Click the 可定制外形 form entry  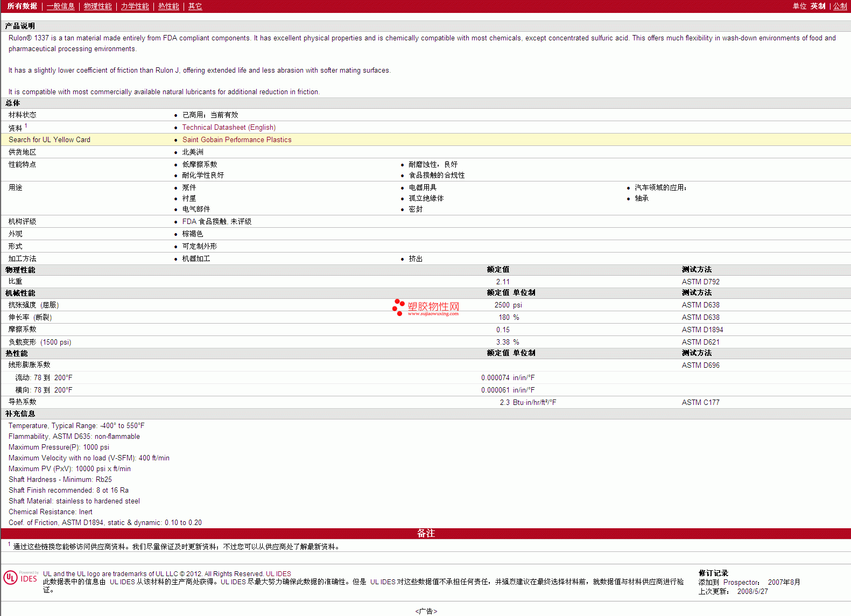pos(200,247)
